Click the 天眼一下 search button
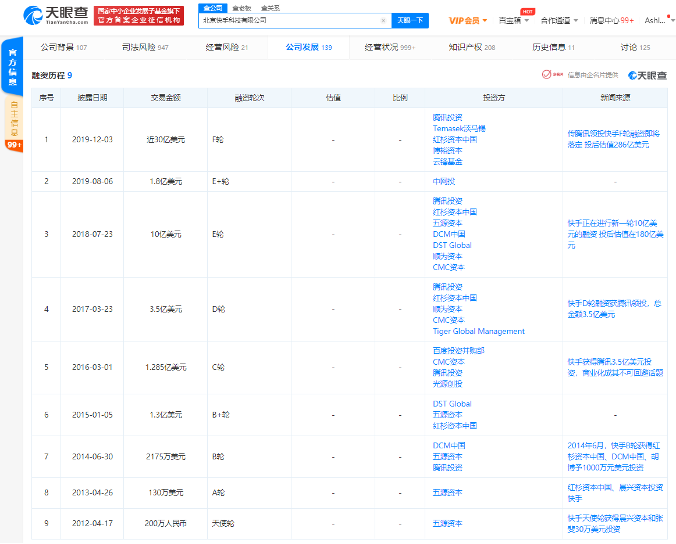 click(410, 20)
